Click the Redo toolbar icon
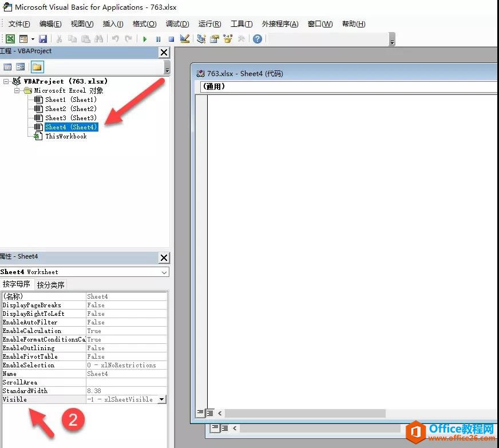Viewport: 499px width, 448px height. click(128, 39)
